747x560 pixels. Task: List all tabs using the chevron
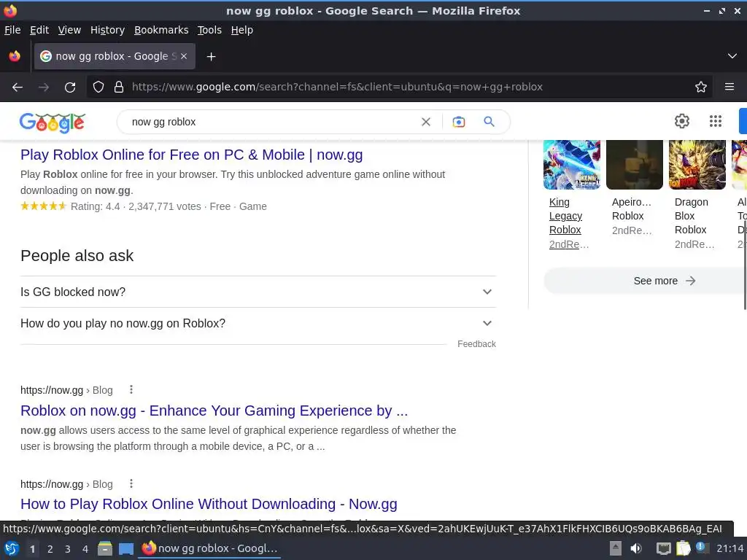(x=732, y=56)
